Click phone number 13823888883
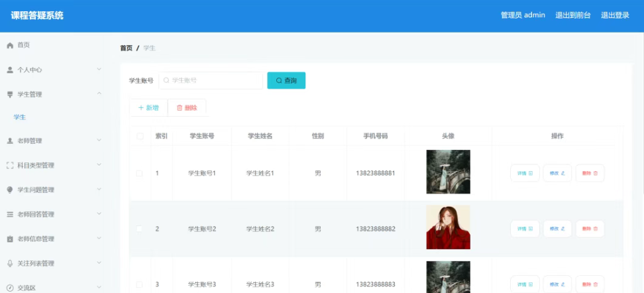This screenshot has height=293, width=644. 376,284
